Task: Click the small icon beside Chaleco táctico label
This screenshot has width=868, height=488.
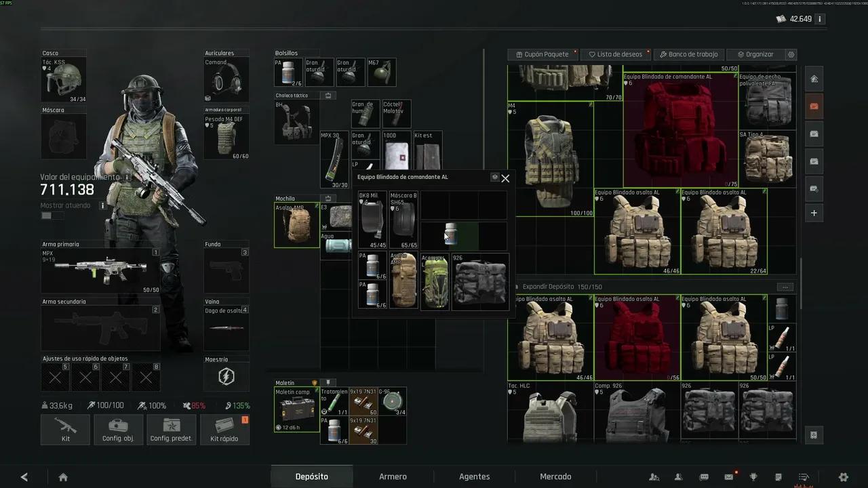Action: (x=328, y=96)
